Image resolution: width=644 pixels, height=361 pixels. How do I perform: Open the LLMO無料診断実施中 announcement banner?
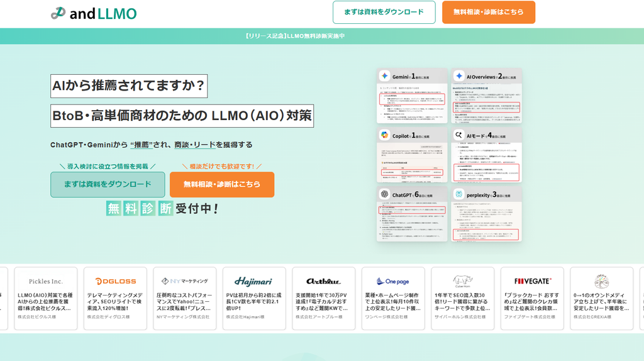pos(296,36)
